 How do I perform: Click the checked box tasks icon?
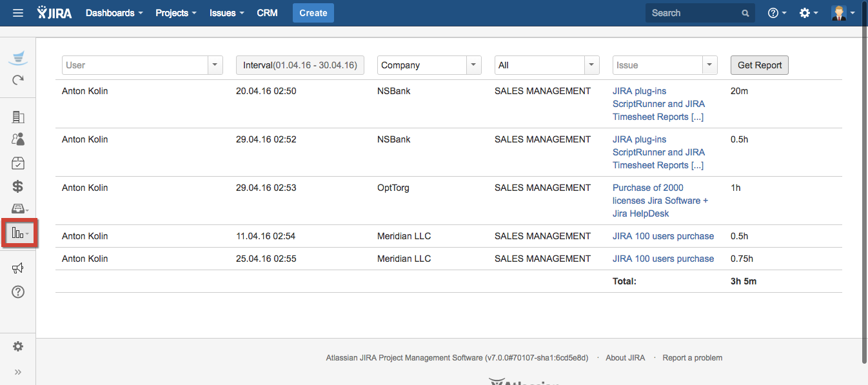click(x=18, y=163)
